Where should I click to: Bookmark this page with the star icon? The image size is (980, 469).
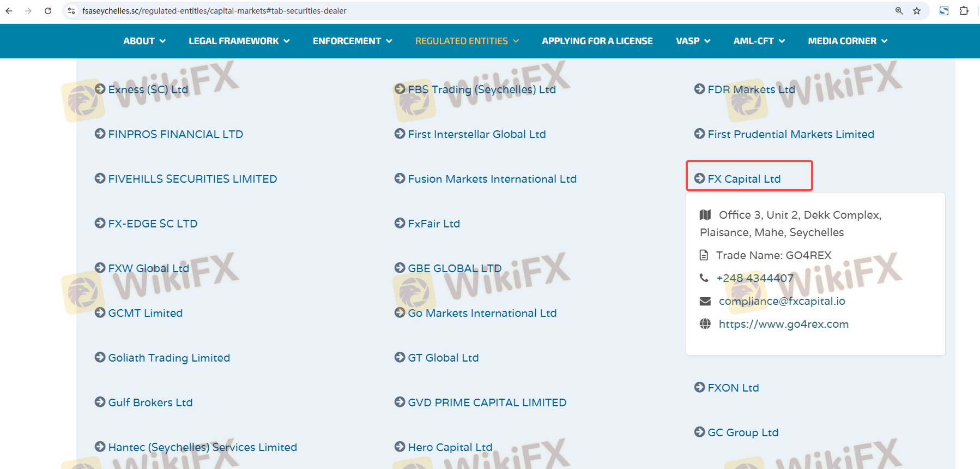click(917, 11)
